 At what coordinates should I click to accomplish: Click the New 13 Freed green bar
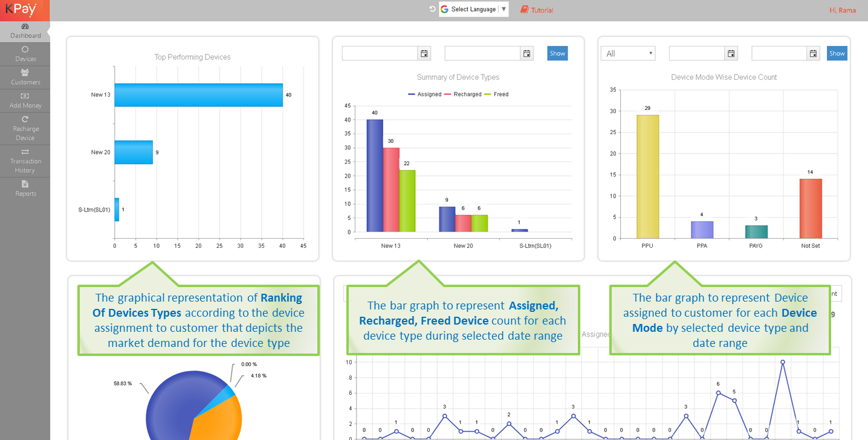pos(407,201)
